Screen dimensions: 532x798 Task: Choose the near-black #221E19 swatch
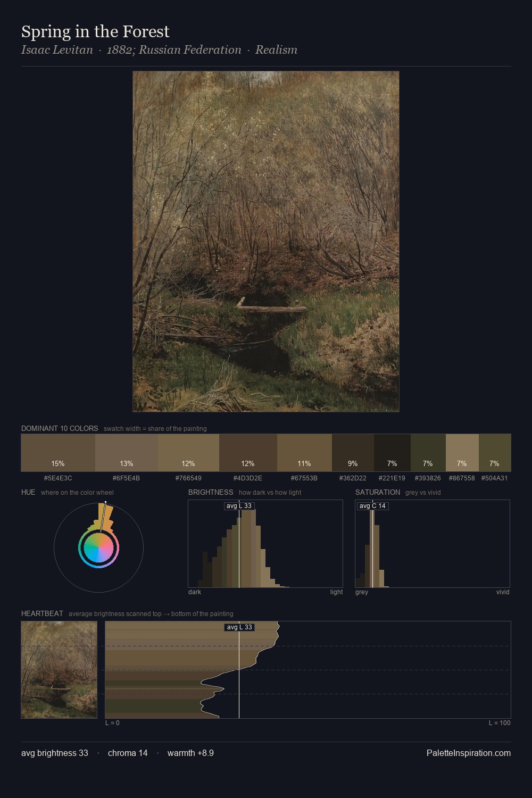click(x=392, y=453)
